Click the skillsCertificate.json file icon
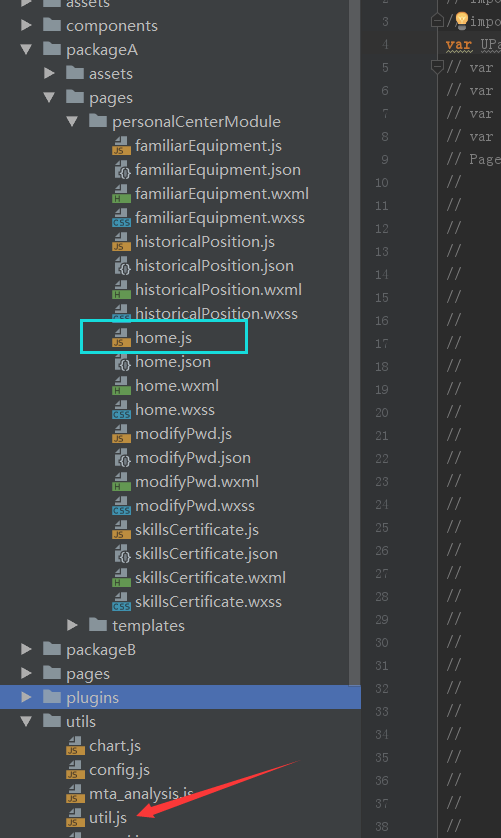The width and height of the screenshot is (501, 838). coord(122,554)
